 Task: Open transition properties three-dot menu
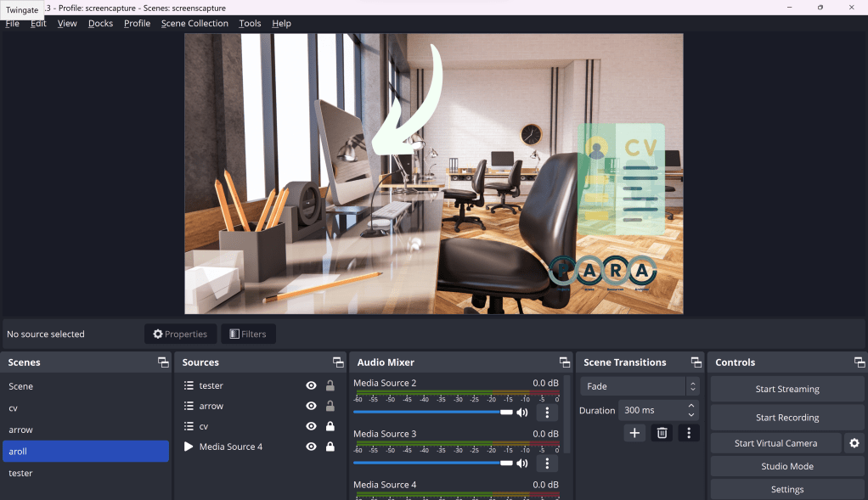tap(689, 433)
